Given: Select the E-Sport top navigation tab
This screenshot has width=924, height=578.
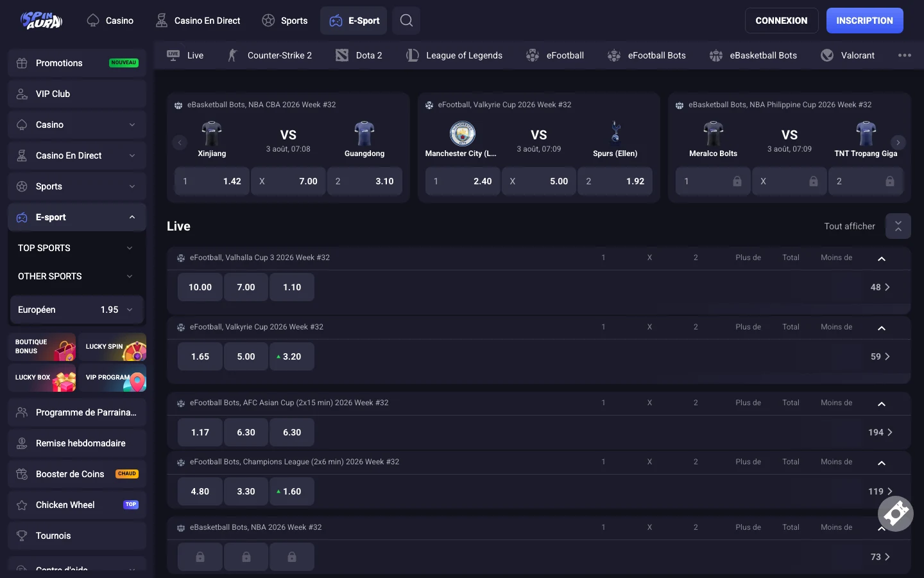Looking at the screenshot, I should [354, 21].
